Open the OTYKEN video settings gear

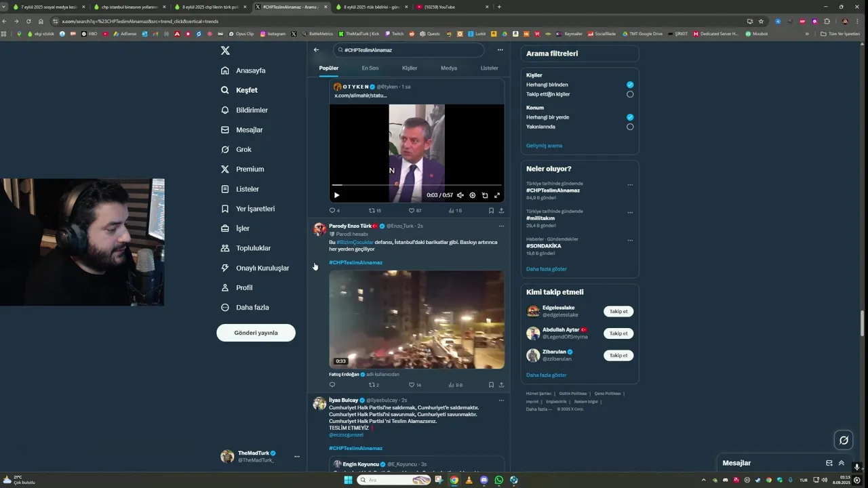coord(473,195)
